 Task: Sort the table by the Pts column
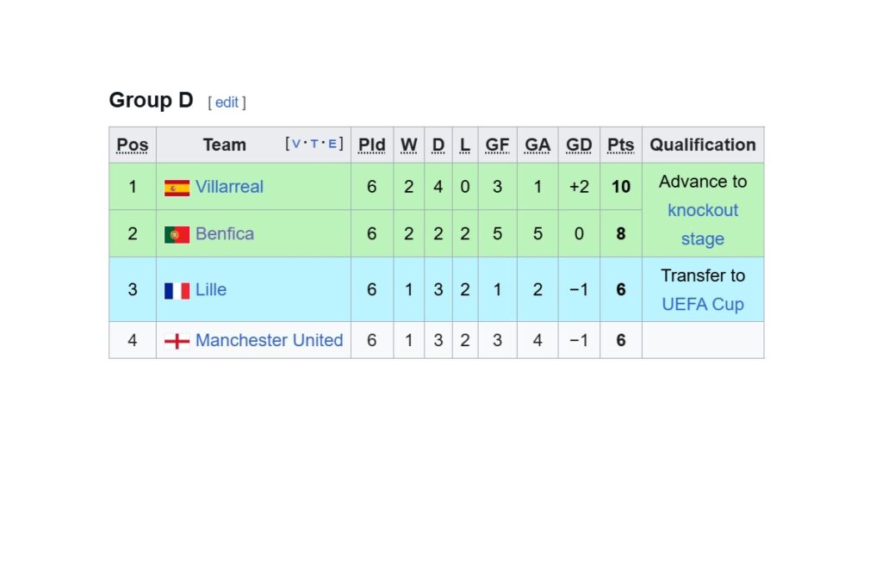pyautogui.click(x=620, y=144)
